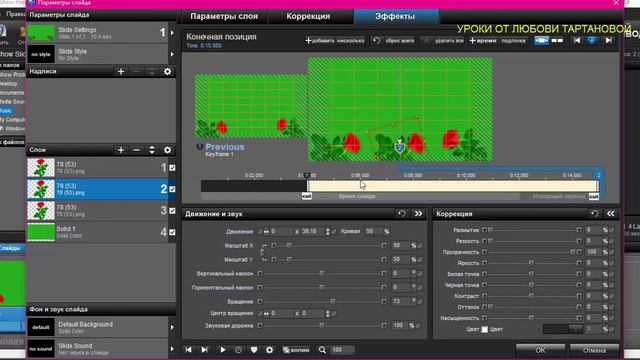The image size is (640, 360).
Task: Play slide preview
Action: coord(222,350)
